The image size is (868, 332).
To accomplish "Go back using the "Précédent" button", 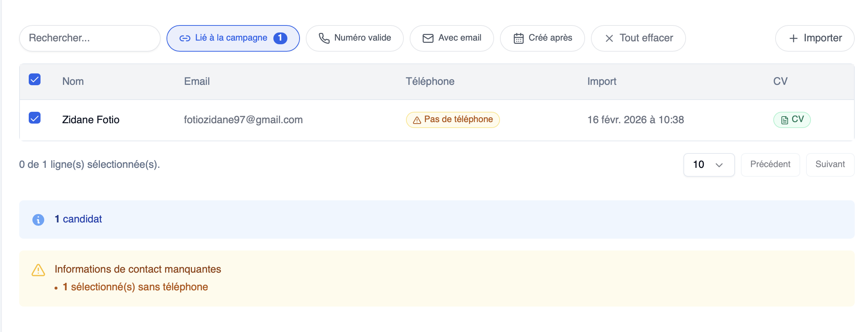I will point(770,165).
